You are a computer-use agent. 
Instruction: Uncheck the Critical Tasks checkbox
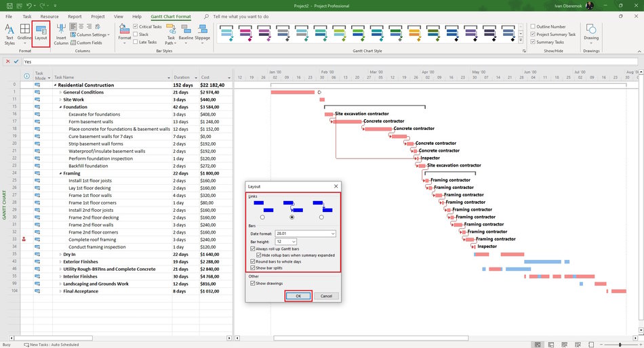pos(135,26)
